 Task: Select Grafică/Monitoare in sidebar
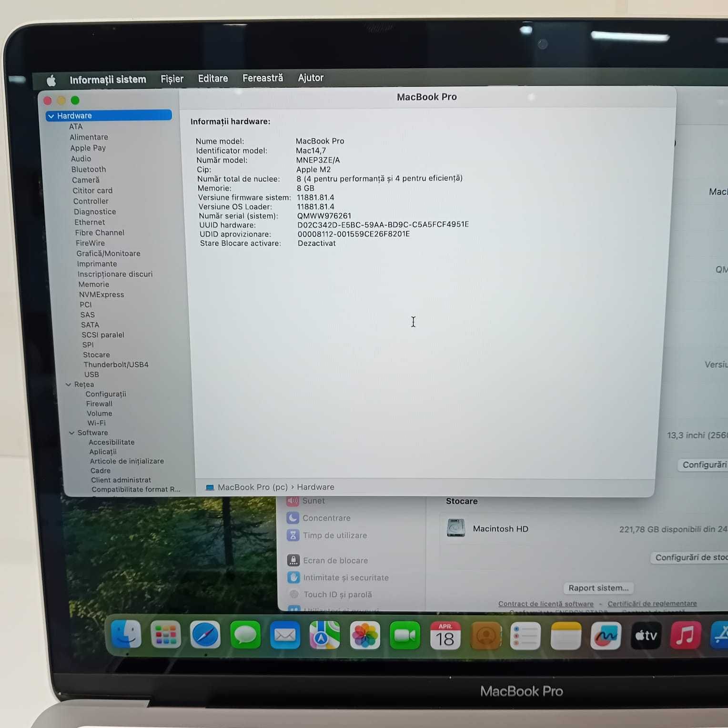pos(108,253)
